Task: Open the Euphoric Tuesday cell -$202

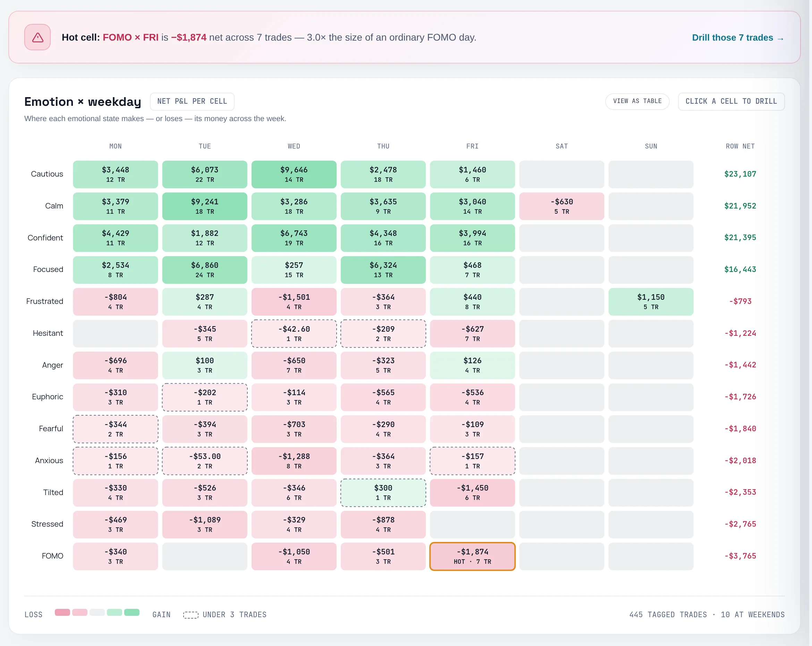Action: [204, 397]
